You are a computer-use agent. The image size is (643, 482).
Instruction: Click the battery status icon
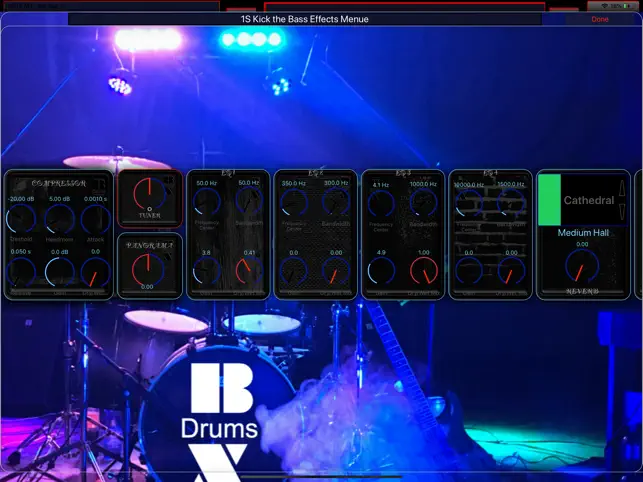coord(628,6)
